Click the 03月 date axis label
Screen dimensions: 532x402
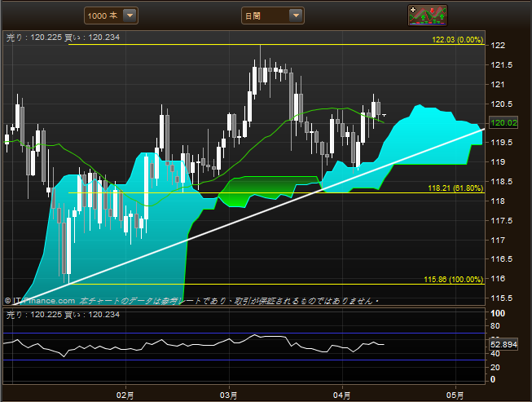(228, 395)
